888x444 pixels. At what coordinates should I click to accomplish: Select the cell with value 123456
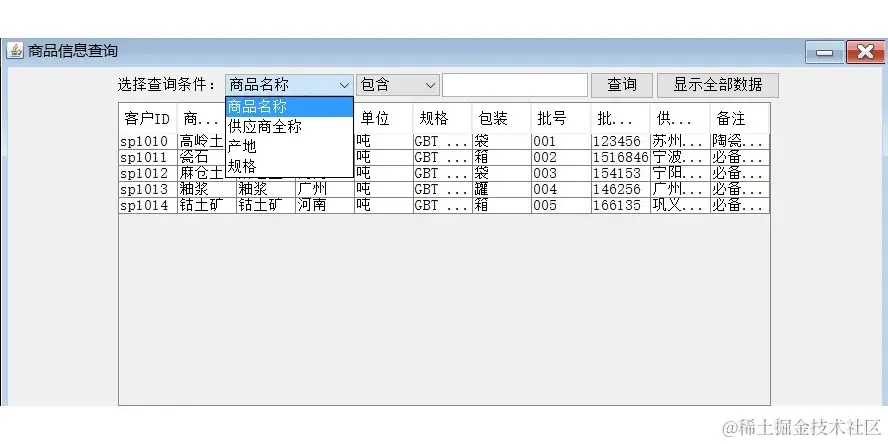(620, 142)
